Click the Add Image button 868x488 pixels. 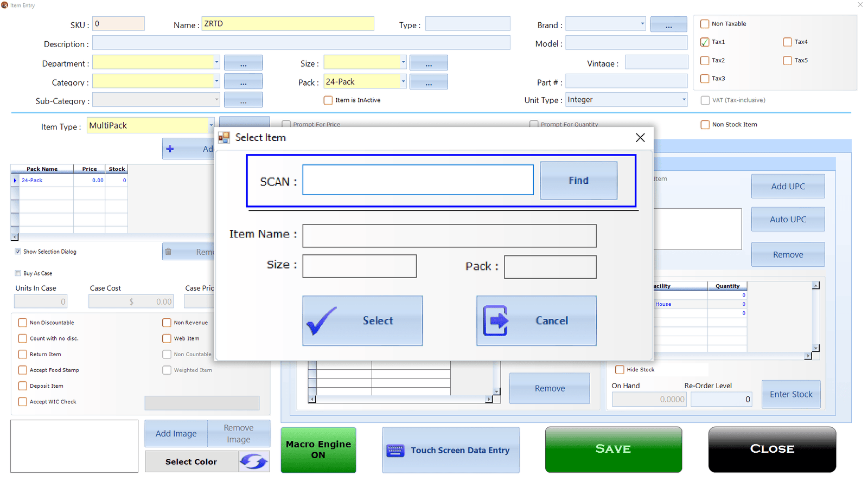coord(176,434)
